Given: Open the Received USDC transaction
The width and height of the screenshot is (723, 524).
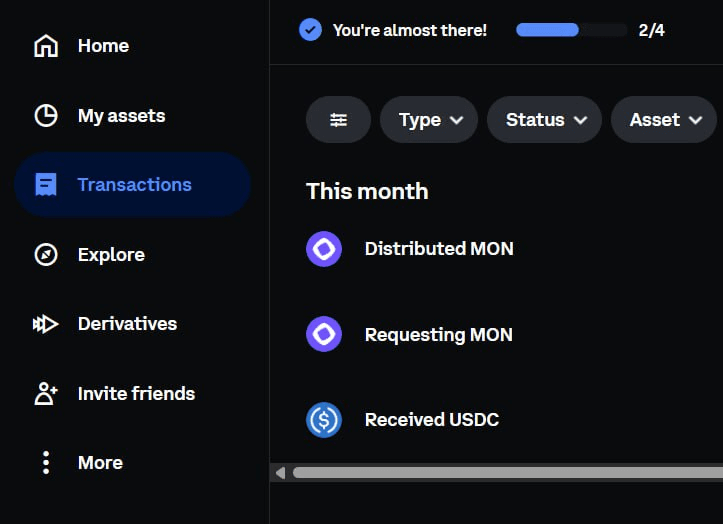Looking at the screenshot, I should coord(431,420).
